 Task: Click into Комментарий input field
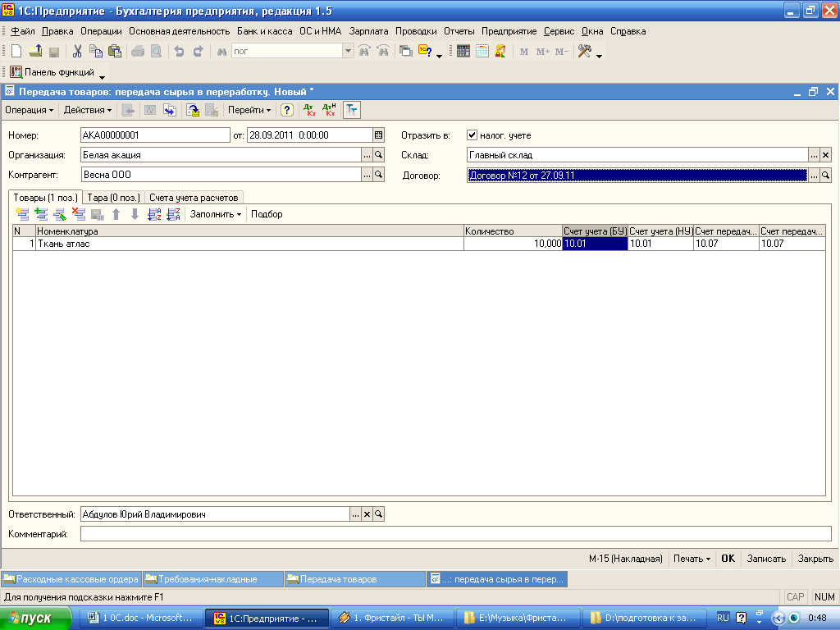(x=456, y=533)
